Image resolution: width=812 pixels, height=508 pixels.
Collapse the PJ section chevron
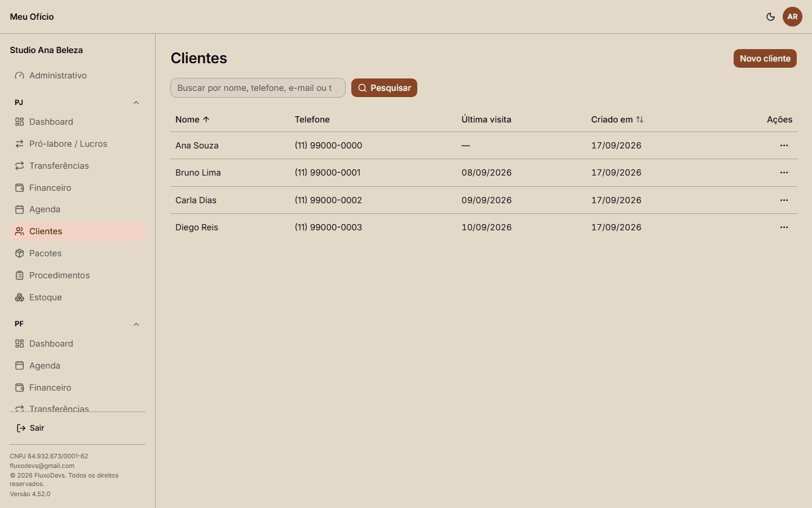(x=136, y=103)
